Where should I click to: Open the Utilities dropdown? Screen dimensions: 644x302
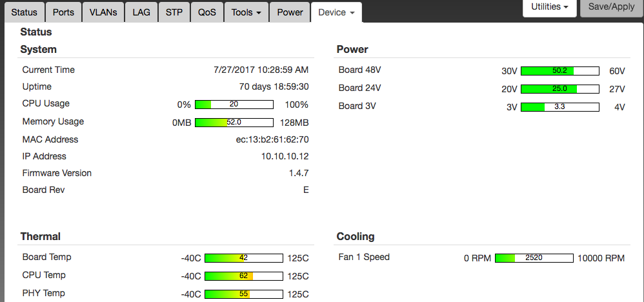[x=549, y=7]
